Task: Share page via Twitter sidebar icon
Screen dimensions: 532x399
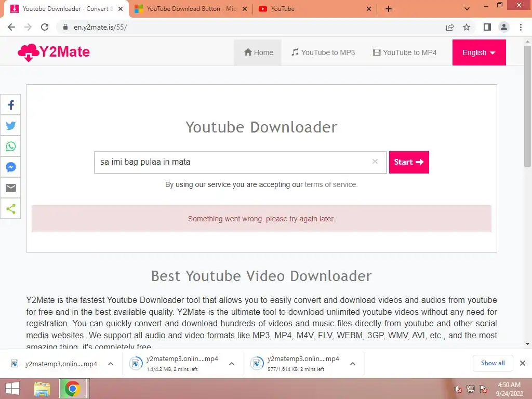Action: coord(10,126)
